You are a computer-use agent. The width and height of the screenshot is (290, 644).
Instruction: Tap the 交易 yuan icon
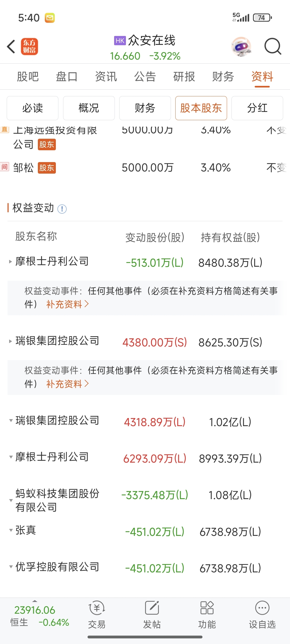tap(97, 608)
